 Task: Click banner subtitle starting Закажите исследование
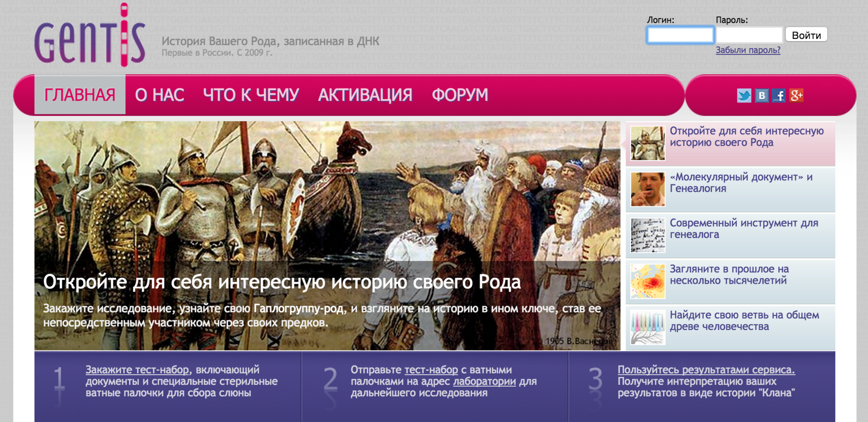[322, 315]
